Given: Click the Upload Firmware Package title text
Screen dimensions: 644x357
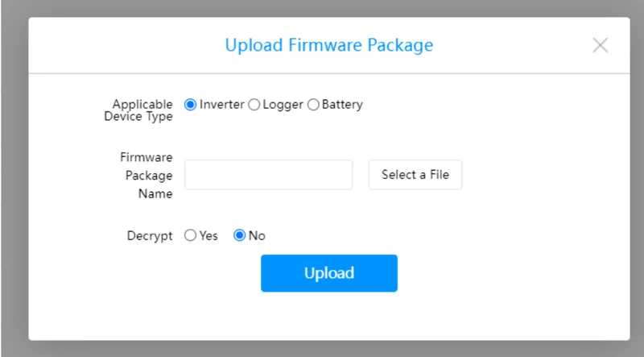Looking at the screenshot, I should click(x=328, y=45).
